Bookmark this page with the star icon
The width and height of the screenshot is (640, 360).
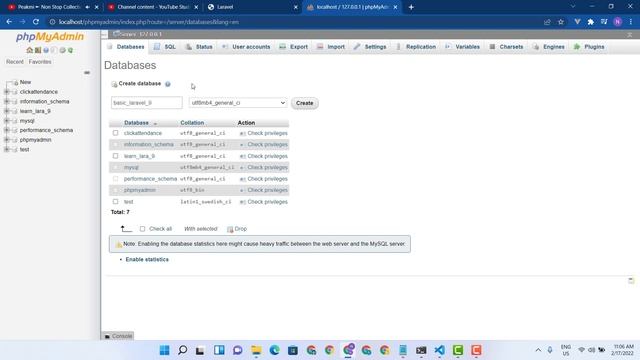(x=561, y=22)
